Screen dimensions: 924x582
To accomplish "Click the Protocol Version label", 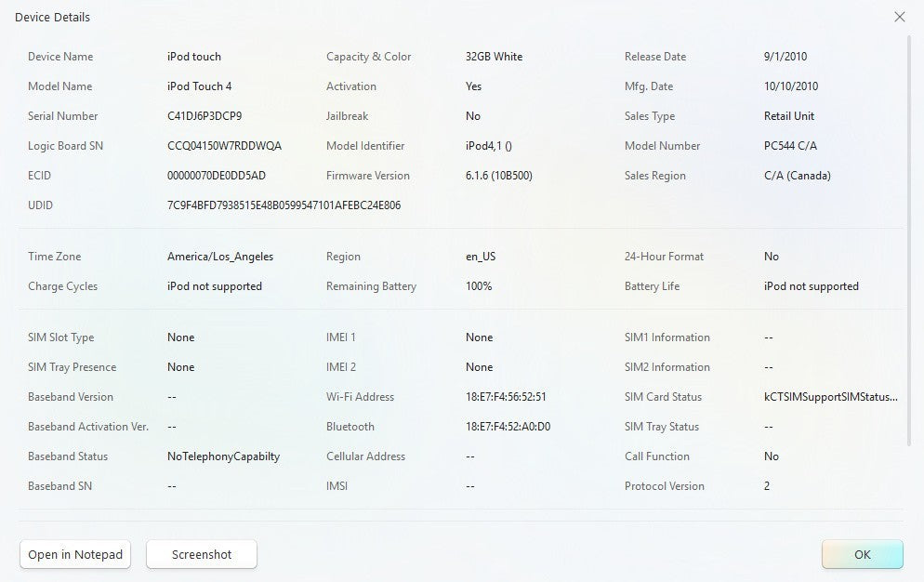I will (x=664, y=486).
